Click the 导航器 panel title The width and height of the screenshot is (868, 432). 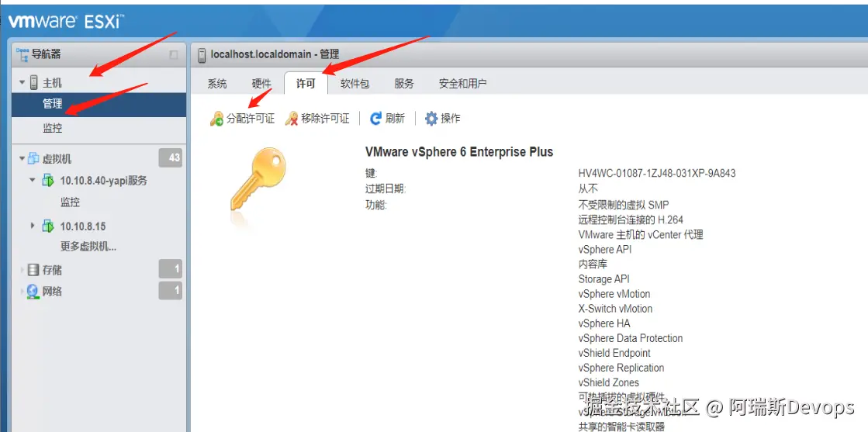pos(46,54)
